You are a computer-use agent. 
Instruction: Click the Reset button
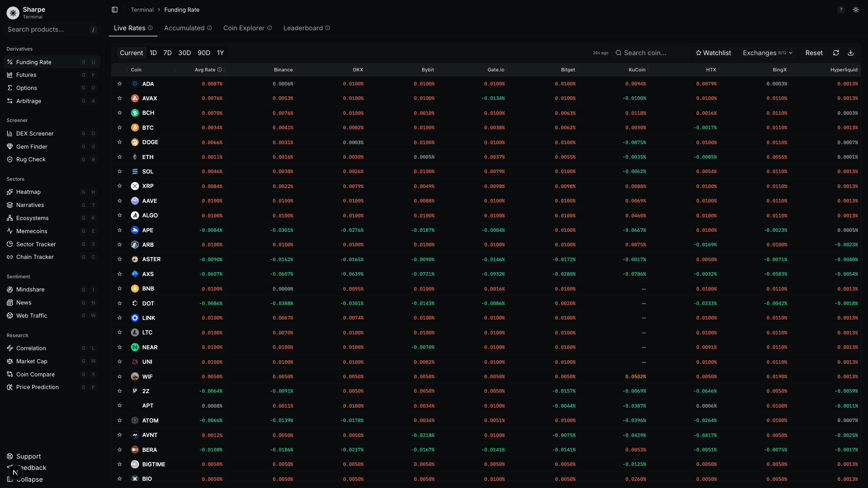(814, 52)
